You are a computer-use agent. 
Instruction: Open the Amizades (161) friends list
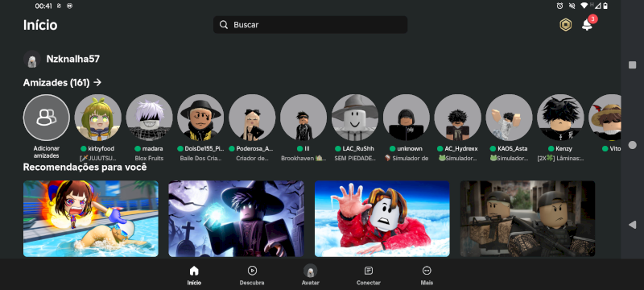pyautogui.click(x=62, y=82)
